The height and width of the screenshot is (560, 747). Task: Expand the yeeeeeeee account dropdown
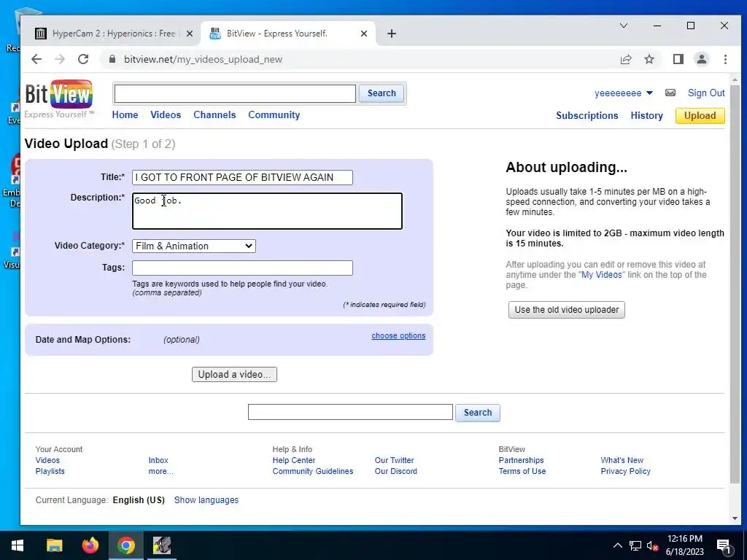pyautogui.click(x=649, y=93)
